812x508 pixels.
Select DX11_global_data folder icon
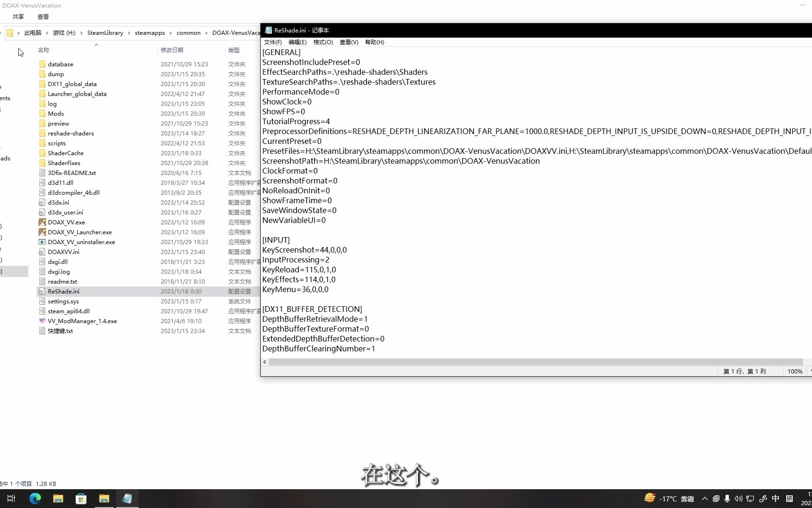point(42,84)
